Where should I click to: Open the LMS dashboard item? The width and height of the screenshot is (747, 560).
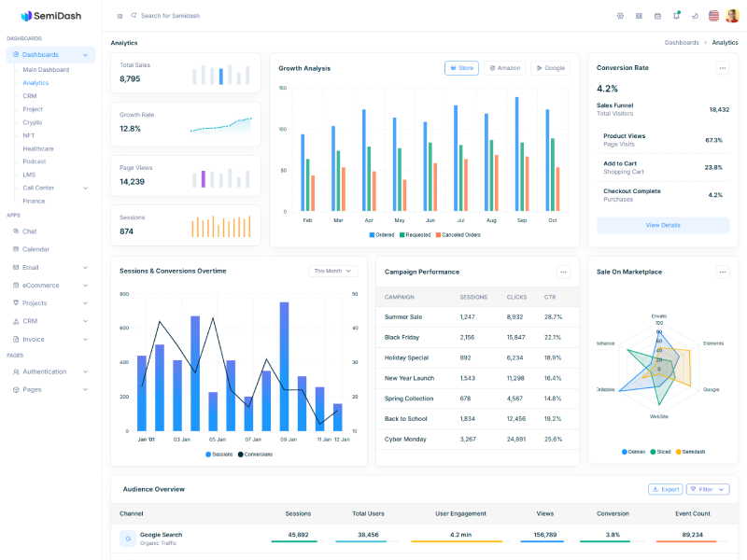coord(29,175)
